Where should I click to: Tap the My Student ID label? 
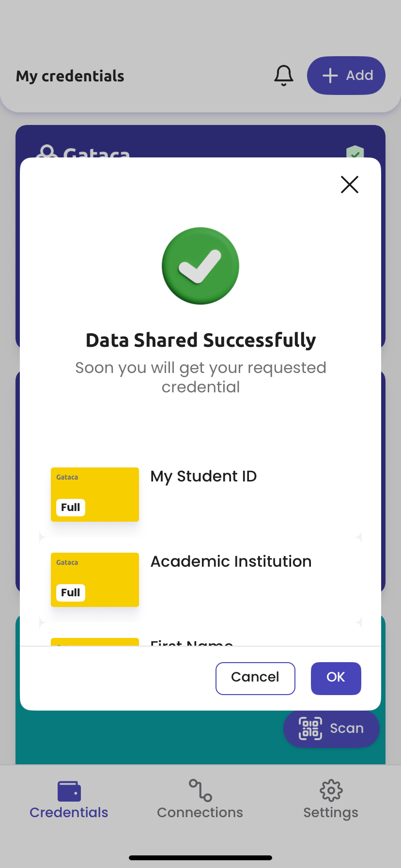203,477
